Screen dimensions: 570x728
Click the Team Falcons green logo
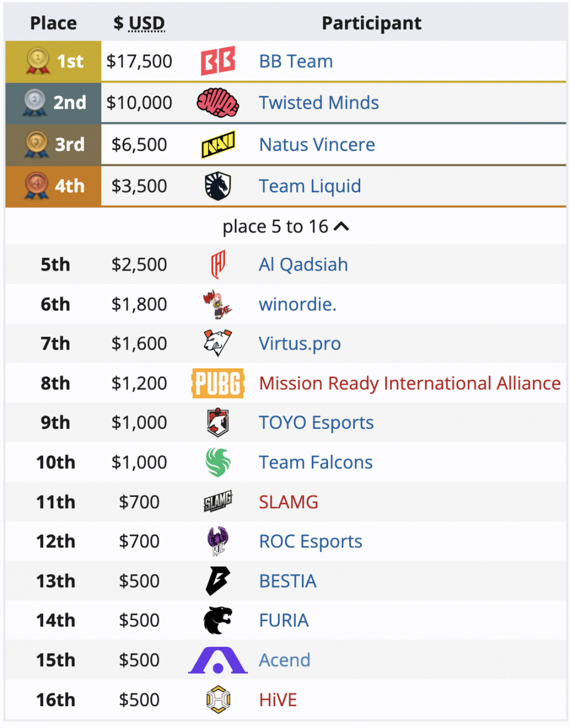pos(218,462)
